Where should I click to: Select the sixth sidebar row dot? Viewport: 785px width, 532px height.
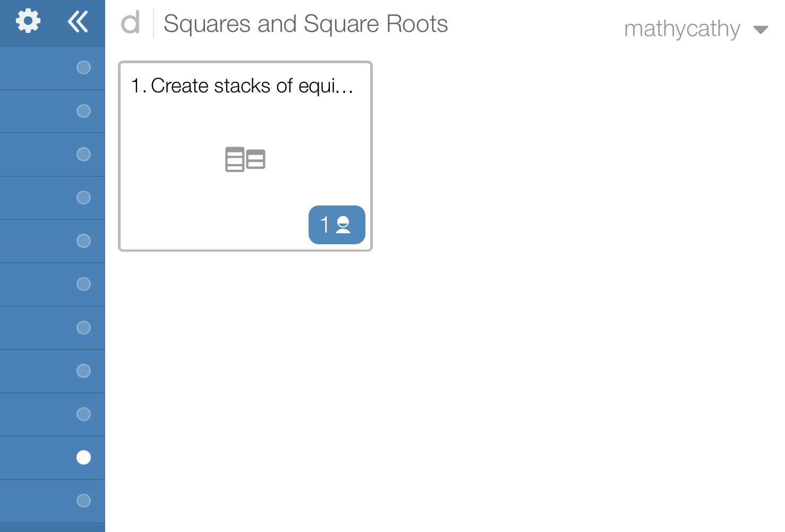tap(83, 284)
